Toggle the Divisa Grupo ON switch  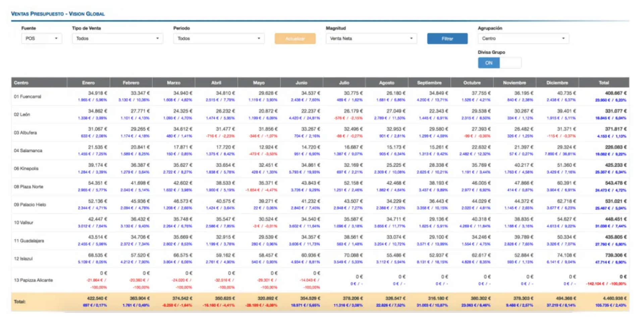499,63
